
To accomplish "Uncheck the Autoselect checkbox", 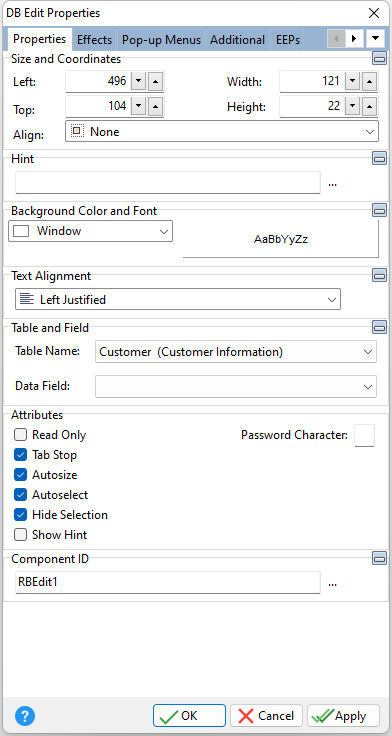I will (x=21, y=495).
